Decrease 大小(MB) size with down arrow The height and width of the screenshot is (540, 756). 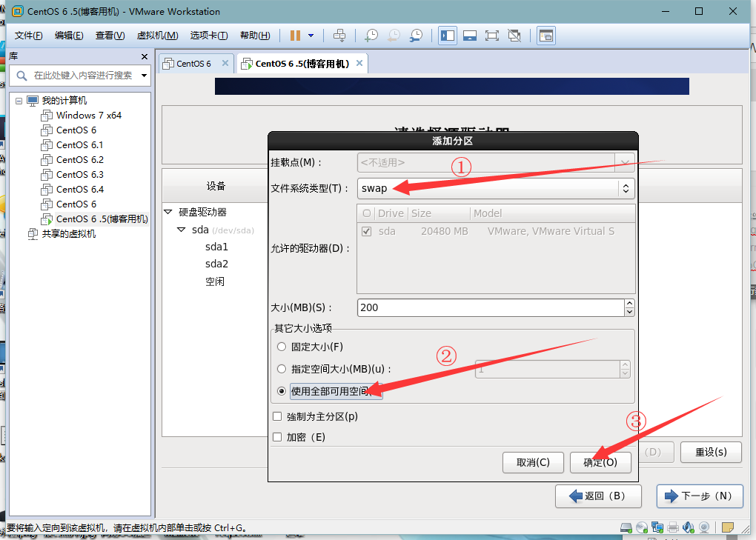(629, 312)
